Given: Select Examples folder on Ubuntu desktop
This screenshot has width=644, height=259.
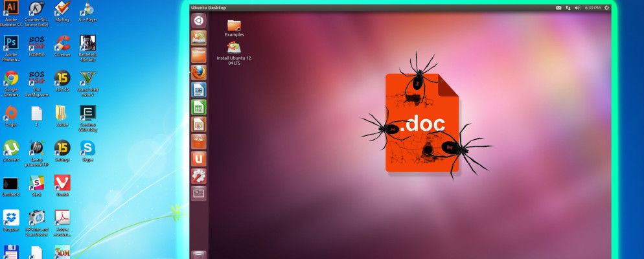Looking at the screenshot, I should click(234, 28).
